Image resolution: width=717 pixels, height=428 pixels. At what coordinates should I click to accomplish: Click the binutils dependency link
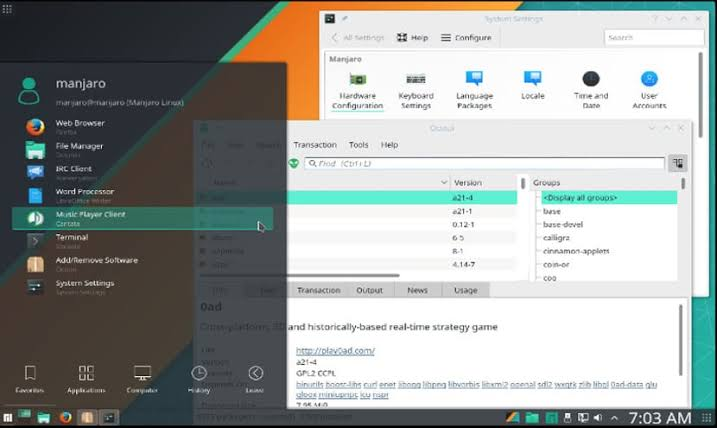(x=310, y=385)
